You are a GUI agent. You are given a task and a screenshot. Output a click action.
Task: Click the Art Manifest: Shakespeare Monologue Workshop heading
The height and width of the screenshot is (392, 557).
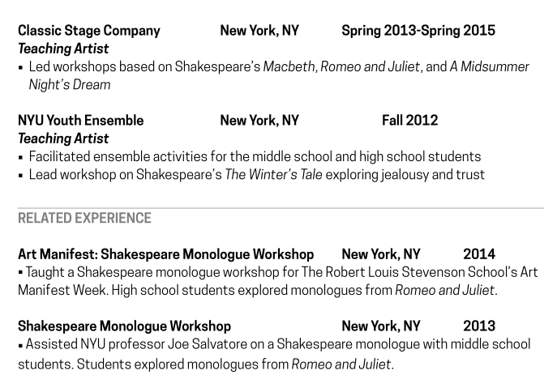pyautogui.click(x=165, y=254)
